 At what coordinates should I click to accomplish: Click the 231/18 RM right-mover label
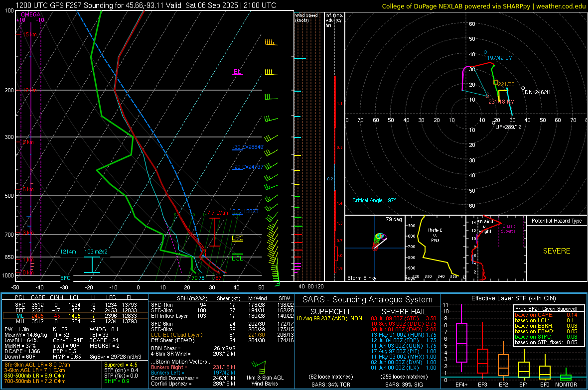[x=501, y=102]
